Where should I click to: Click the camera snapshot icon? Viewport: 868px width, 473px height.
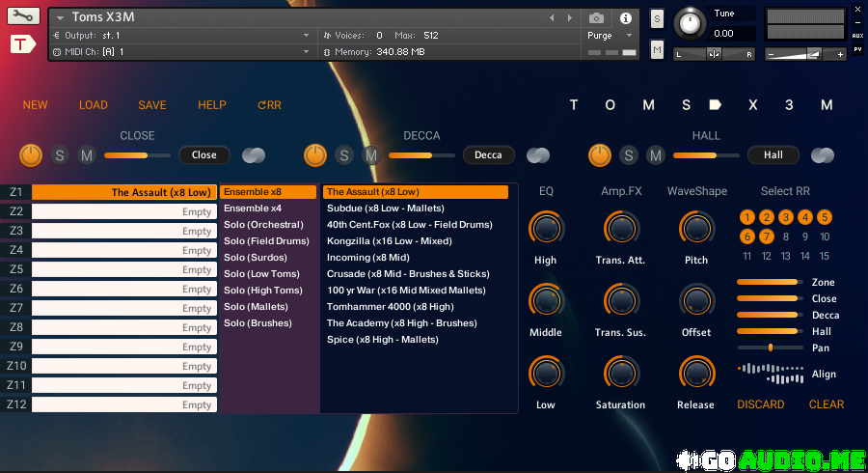pos(596,18)
